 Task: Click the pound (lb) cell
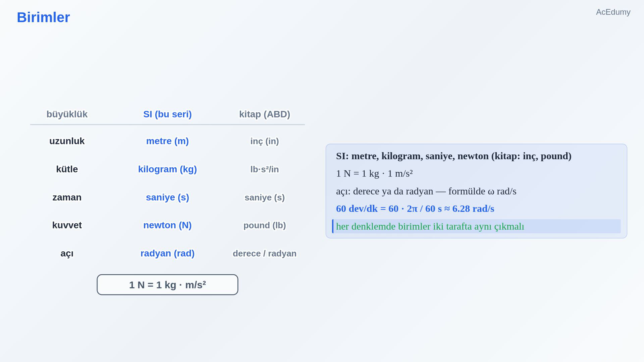tap(264, 225)
